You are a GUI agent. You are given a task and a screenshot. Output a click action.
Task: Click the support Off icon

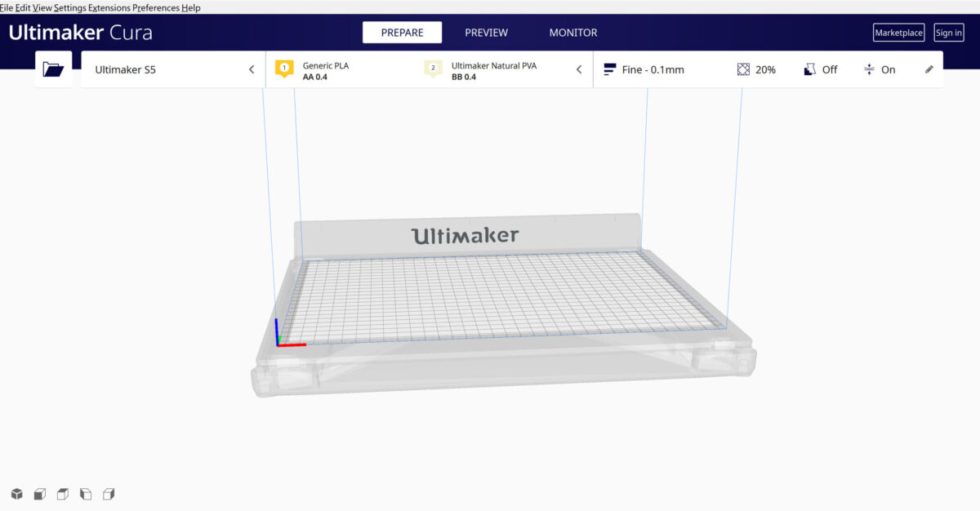[x=809, y=70]
